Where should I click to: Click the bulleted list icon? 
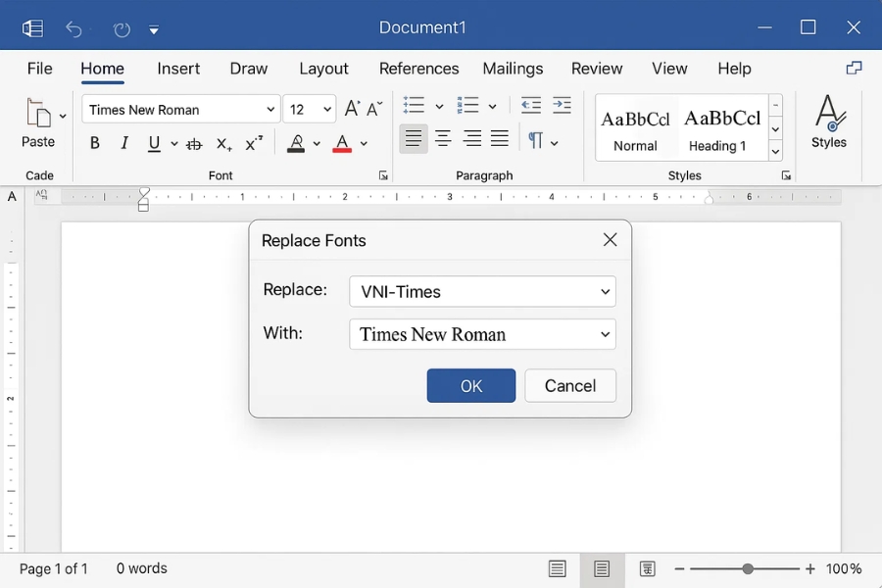click(x=413, y=105)
